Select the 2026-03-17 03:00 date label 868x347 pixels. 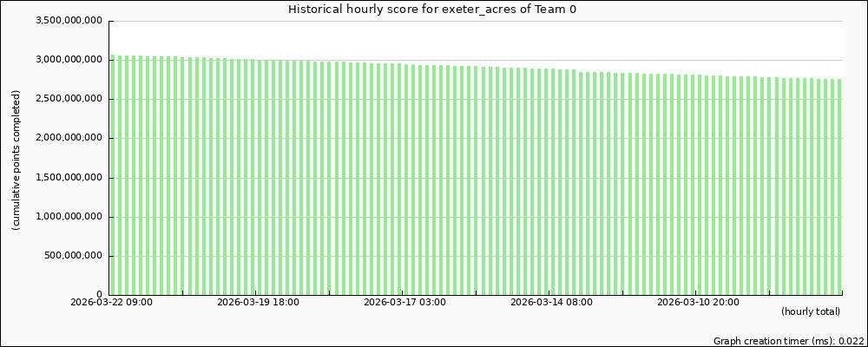click(404, 303)
